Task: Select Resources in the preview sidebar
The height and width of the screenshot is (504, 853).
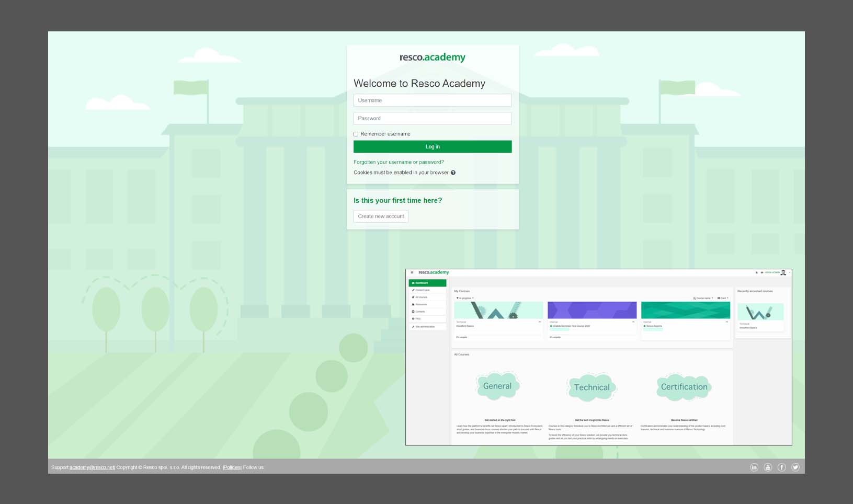Action: (x=427, y=304)
